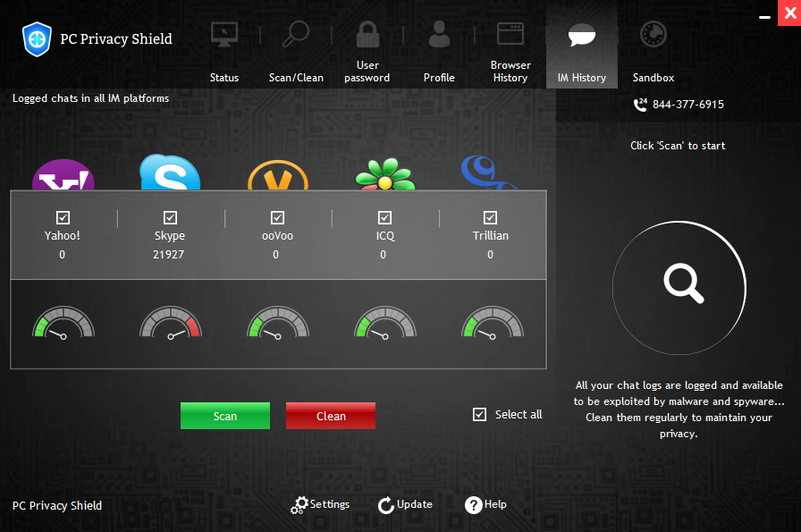Click the large circular magnifier scan icon
Screen dimensions: 801x532
[x=679, y=288]
